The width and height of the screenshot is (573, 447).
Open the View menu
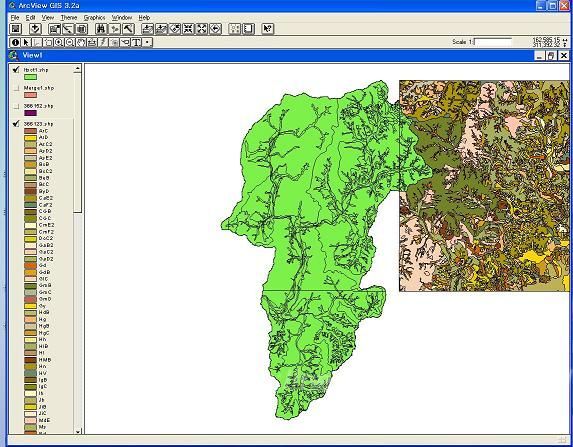[x=48, y=17]
